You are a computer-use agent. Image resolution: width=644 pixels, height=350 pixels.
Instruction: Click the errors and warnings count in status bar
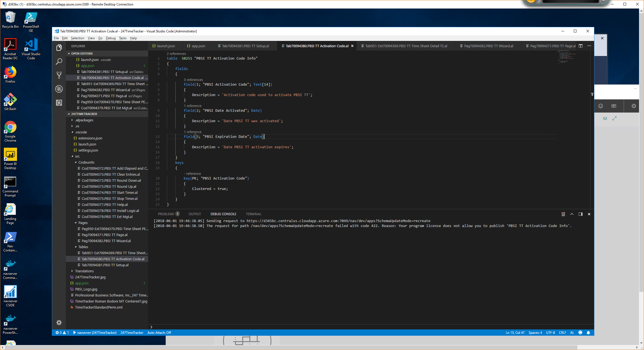point(62,333)
